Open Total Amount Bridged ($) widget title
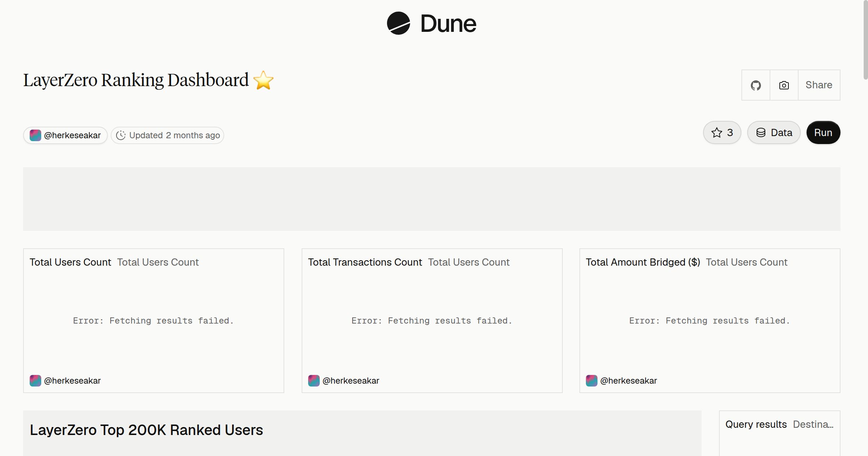Image resolution: width=868 pixels, height=456 pixels. pos(643,262)
